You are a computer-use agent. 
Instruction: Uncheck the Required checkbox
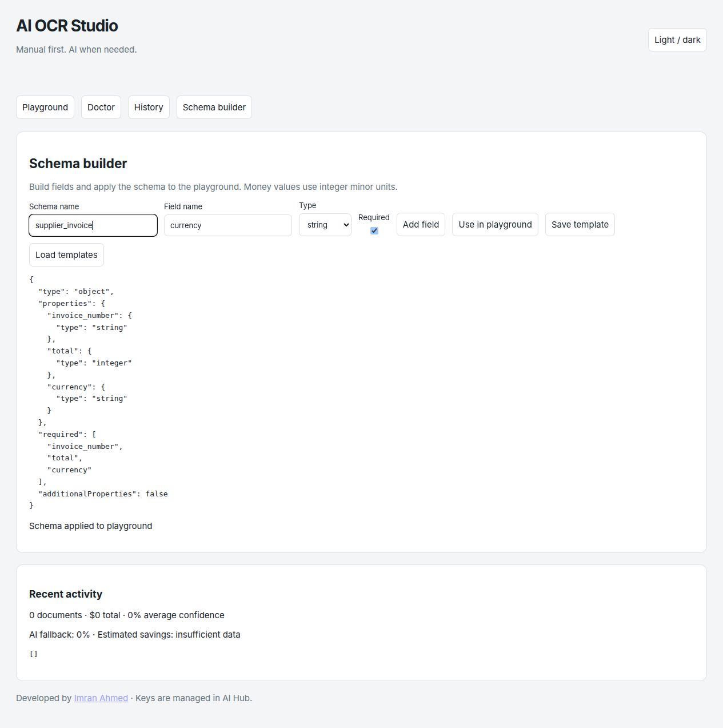click(374, 230)
